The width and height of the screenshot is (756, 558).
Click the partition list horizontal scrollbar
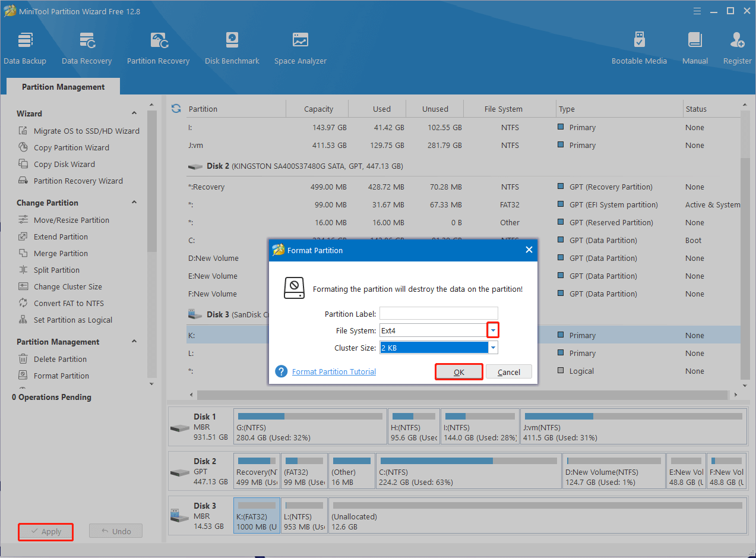pyautogui.click(x=462, y=395)
